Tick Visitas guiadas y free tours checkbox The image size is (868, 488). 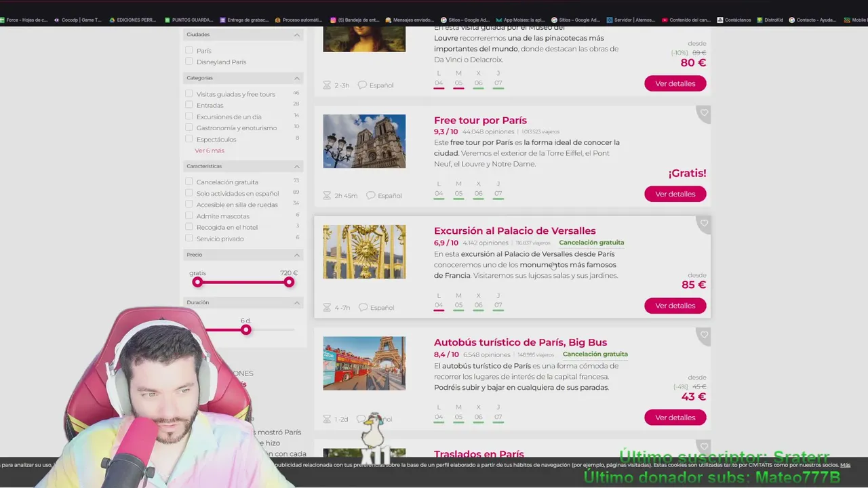[x=189, y=94]
